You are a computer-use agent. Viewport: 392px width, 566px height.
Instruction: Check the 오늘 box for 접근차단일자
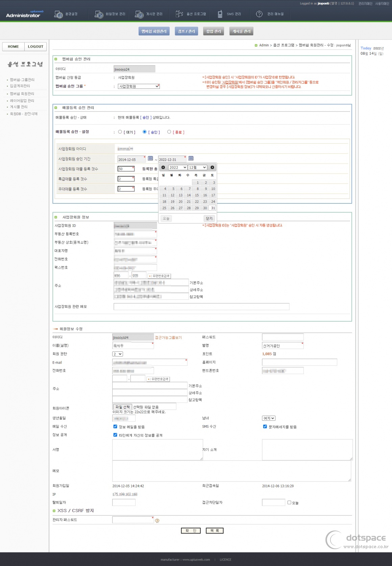[x=289, y=502]
